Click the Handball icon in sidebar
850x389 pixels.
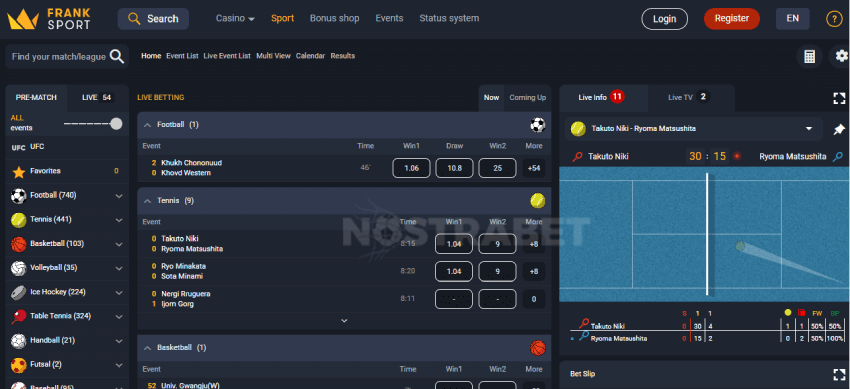point(19,341)
